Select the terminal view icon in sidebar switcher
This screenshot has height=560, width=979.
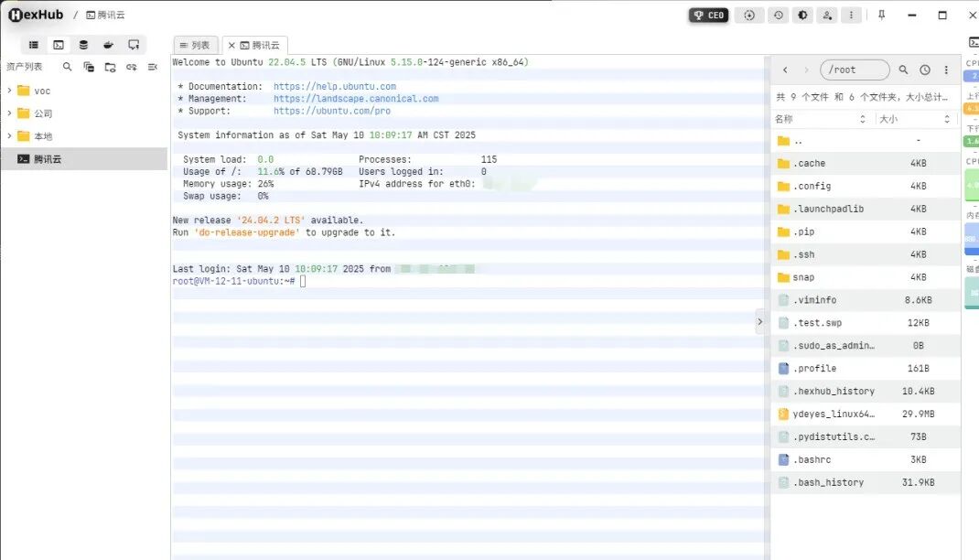(58, 45)
